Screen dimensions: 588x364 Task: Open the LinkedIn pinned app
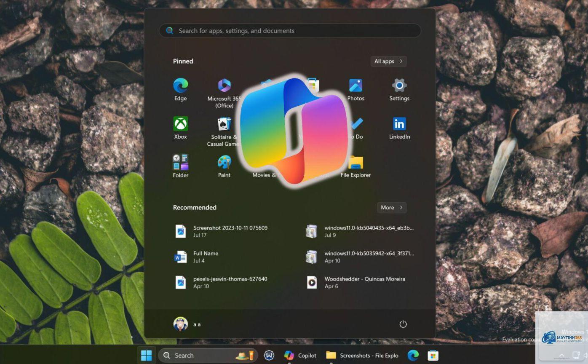(399, 128)
